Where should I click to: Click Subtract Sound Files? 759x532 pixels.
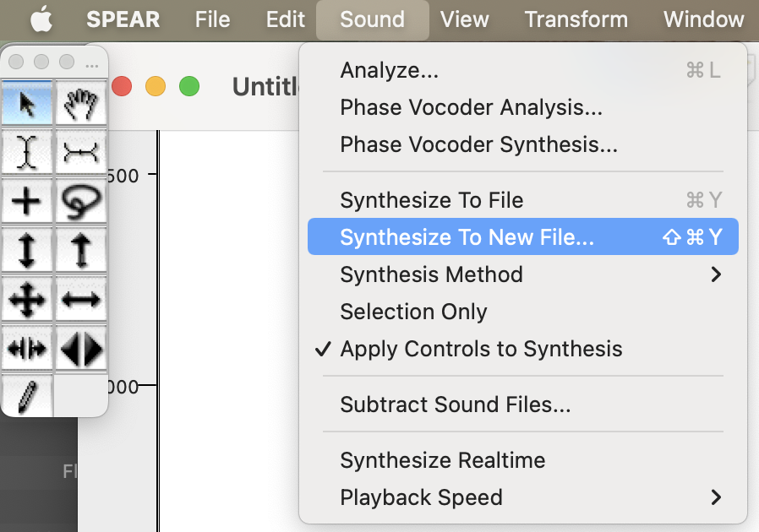click(455, 404)
